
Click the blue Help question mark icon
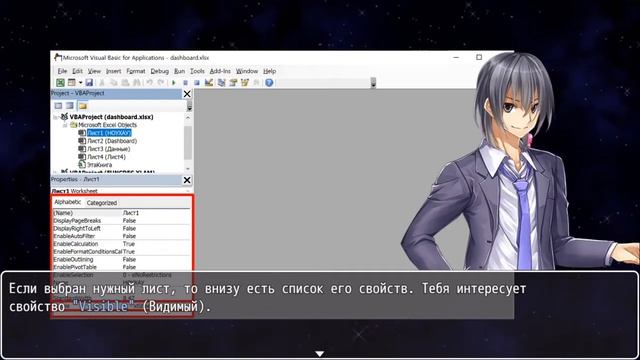tap(269, 83)
